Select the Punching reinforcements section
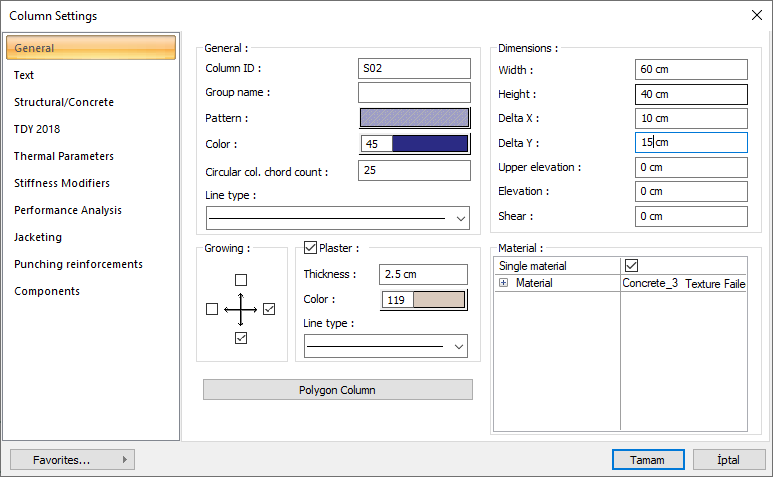The width and height of the screenshot is (773, 477). pos(78,264)
